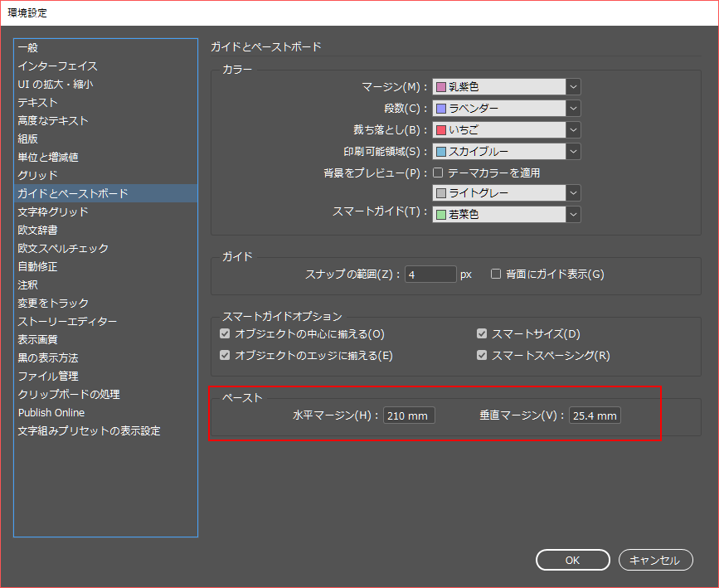Click the スカイブルー slug color swatch
The image size is (719, 588).
click(x=441, y=152)
